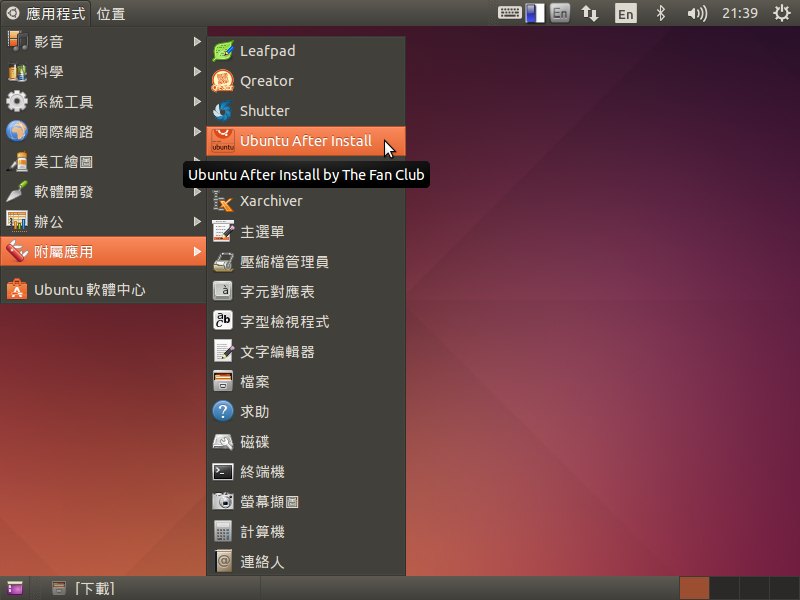The width and height of the screenshot is (800, 600).
Task: Select the 網際網路 menu label
Action: click(64, 132)
